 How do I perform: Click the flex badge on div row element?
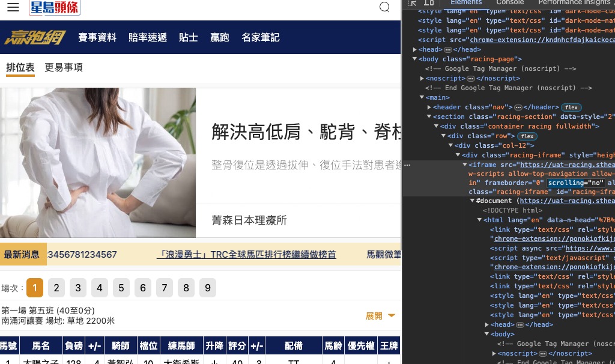click(x=527, y=136)
